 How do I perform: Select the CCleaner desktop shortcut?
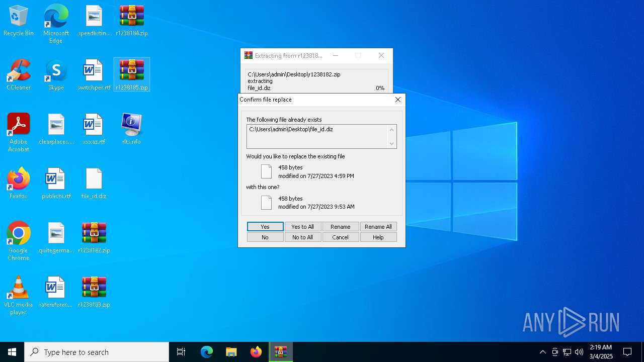pos(19,74)
